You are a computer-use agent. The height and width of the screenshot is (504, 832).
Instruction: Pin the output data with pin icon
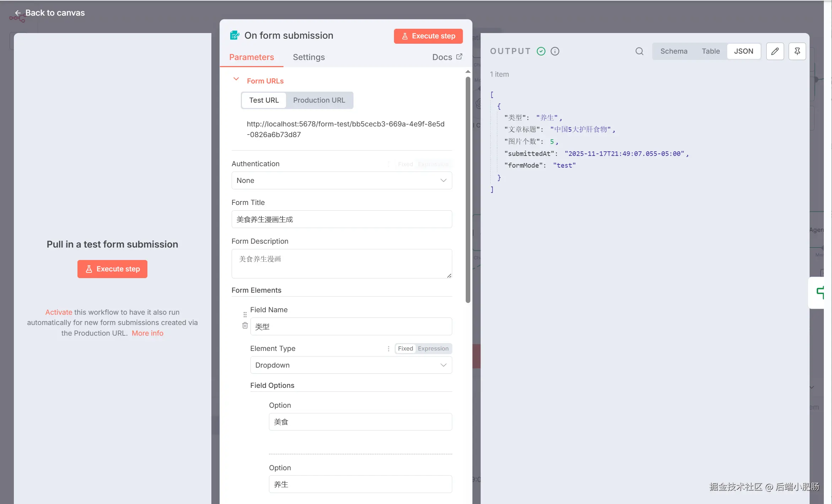tap(797, 51)
